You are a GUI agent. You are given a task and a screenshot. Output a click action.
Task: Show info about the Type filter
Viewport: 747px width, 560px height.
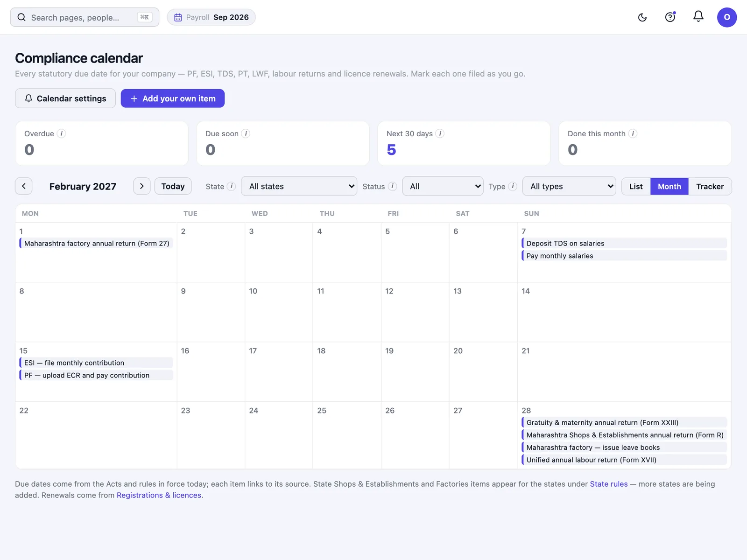513,186
